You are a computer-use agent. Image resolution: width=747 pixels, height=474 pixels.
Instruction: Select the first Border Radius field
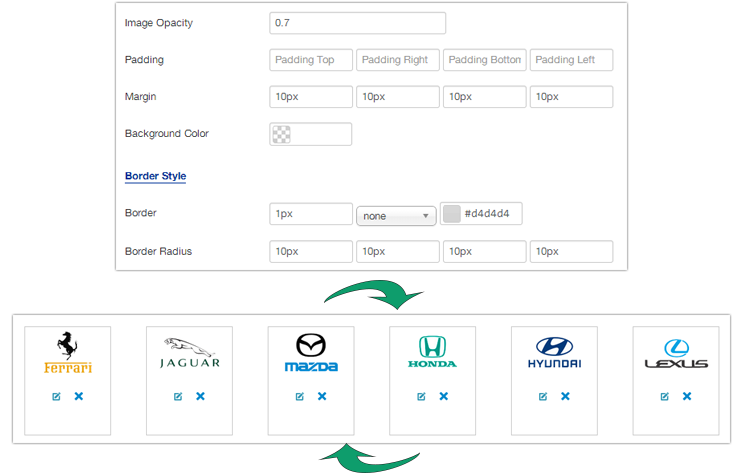coord(311,252)
